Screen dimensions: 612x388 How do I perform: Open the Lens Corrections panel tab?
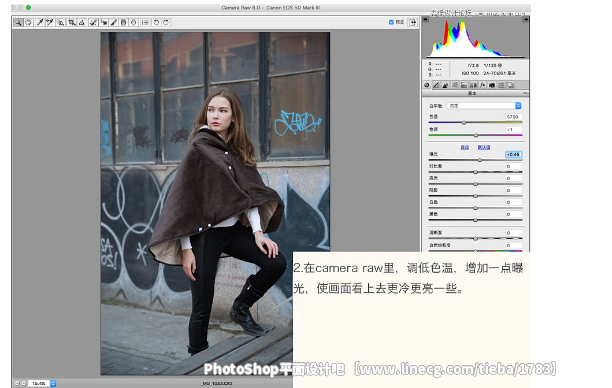[x=473, y=85]
